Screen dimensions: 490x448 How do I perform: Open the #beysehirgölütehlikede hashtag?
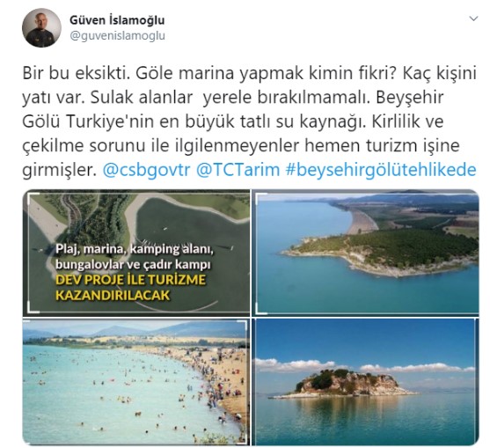[381, 170]
